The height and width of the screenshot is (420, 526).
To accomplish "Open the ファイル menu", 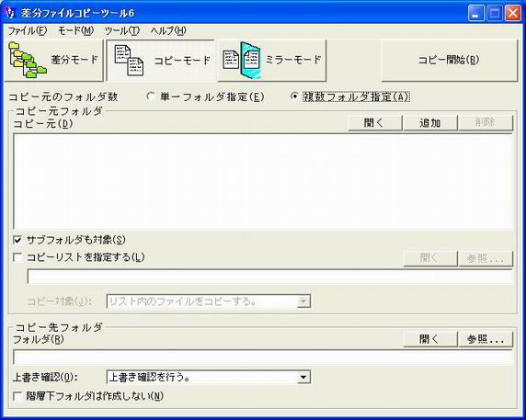I will point(28,31).
